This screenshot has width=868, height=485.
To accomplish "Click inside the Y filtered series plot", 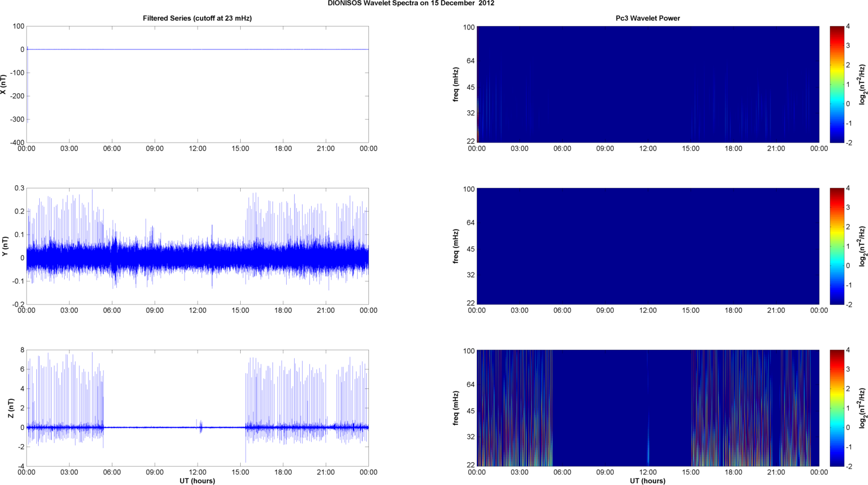I will click(x=198, y=246).
